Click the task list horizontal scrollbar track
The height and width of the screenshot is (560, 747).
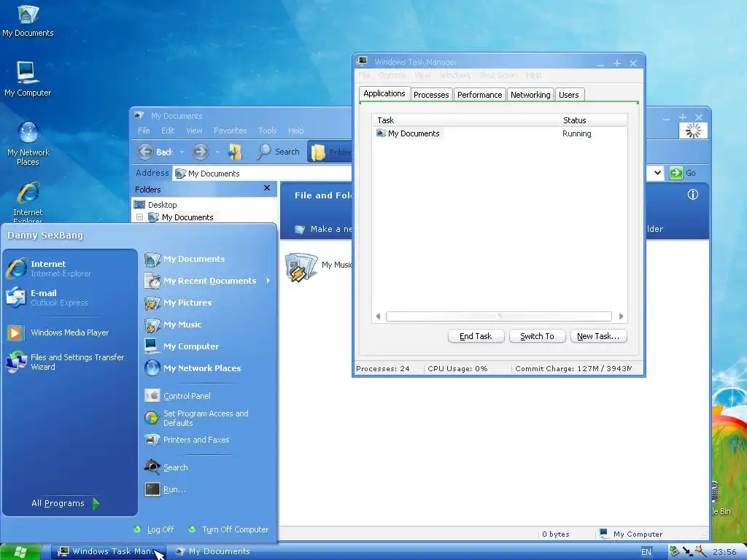coord(499,316)
